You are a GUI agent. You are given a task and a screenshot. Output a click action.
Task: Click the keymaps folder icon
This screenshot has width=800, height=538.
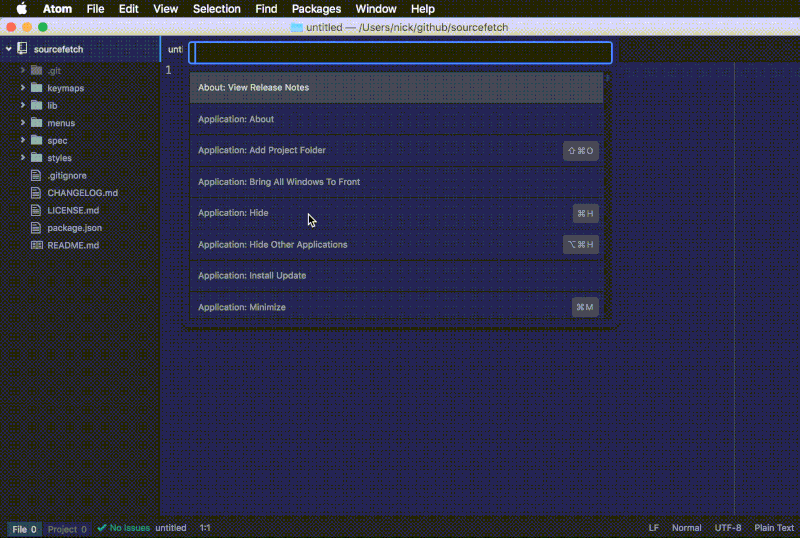pyautogui.click(x=37, y=88)
